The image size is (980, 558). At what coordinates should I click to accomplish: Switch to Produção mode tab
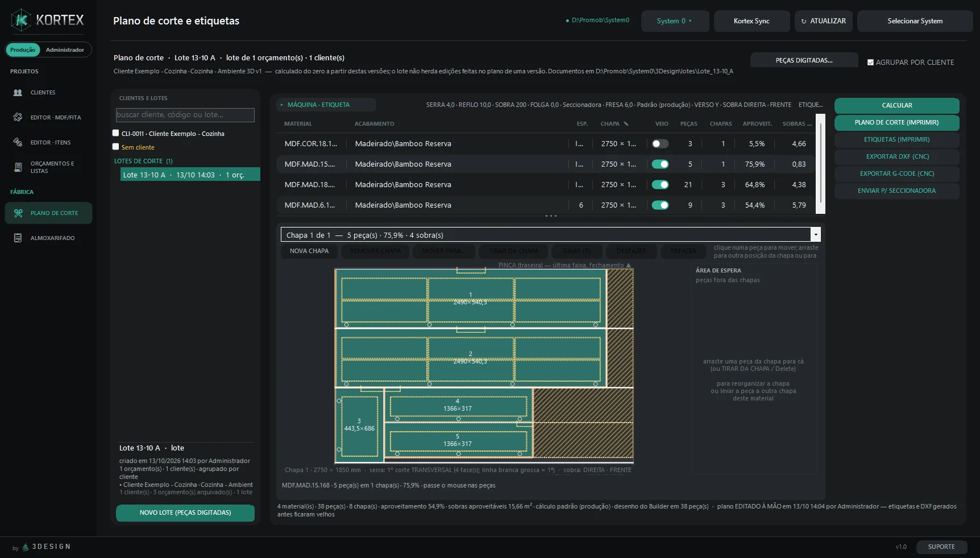coord(23,50)
